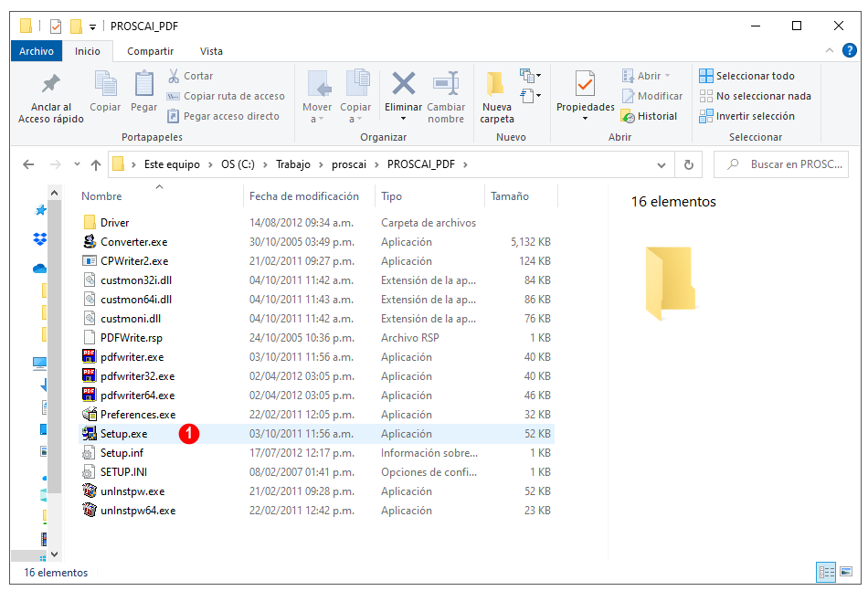Viewport: 868px width, 591px height.
Task: Select Converter.exe file
Action: tap(134, 242)
